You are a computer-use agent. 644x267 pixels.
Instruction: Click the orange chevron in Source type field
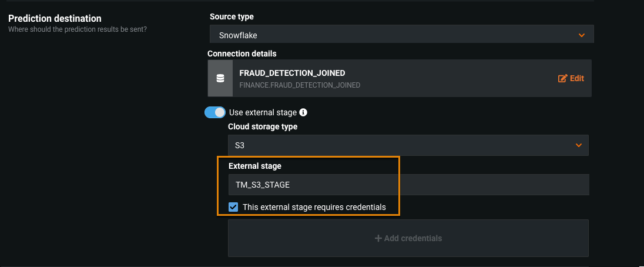tap(581, 35)
